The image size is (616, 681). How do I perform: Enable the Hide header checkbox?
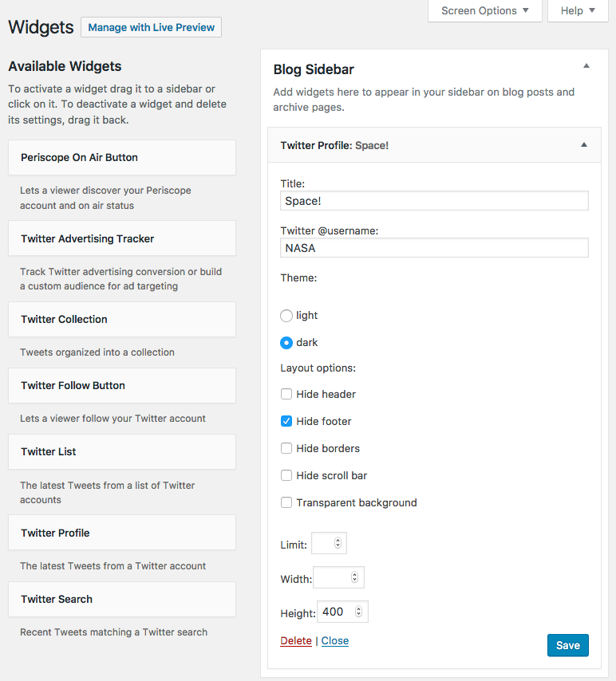pyautogui.click(x=286, y=394)
